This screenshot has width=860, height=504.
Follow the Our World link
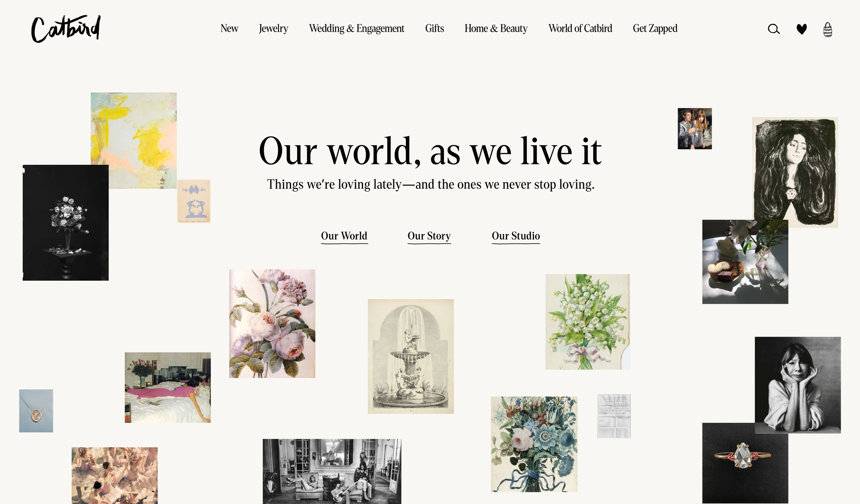point(344,236)
